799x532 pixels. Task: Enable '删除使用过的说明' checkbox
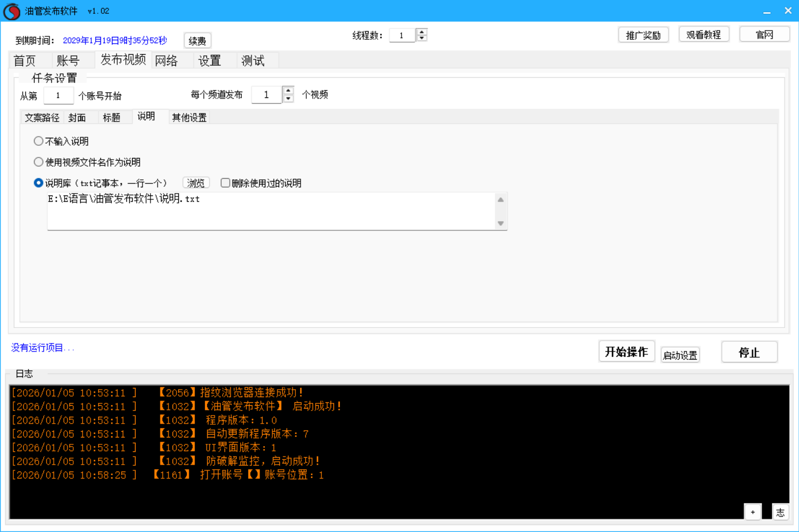226,183
